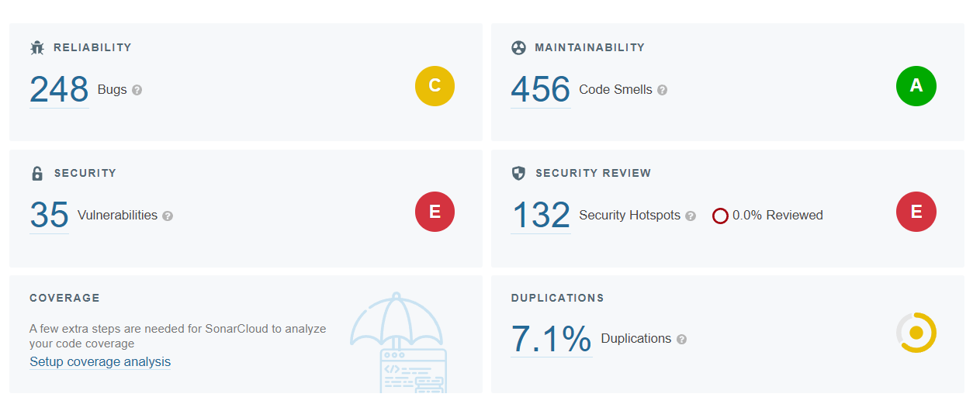
Task: Click the Code Smells label text
Action: (616, 90)
